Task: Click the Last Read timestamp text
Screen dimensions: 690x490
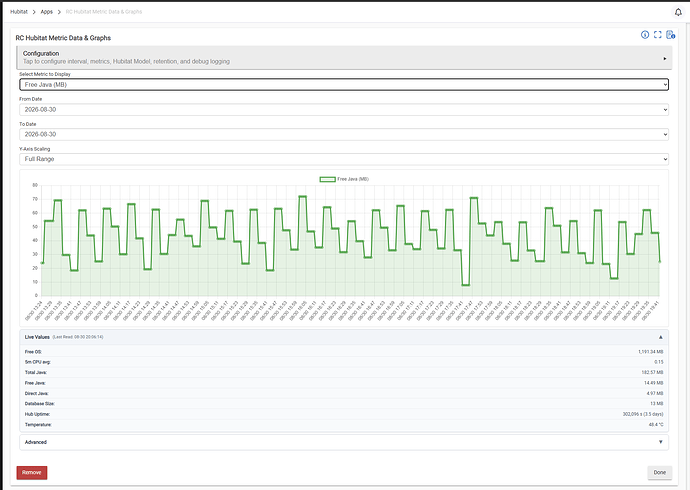Action: click(78, 337)
